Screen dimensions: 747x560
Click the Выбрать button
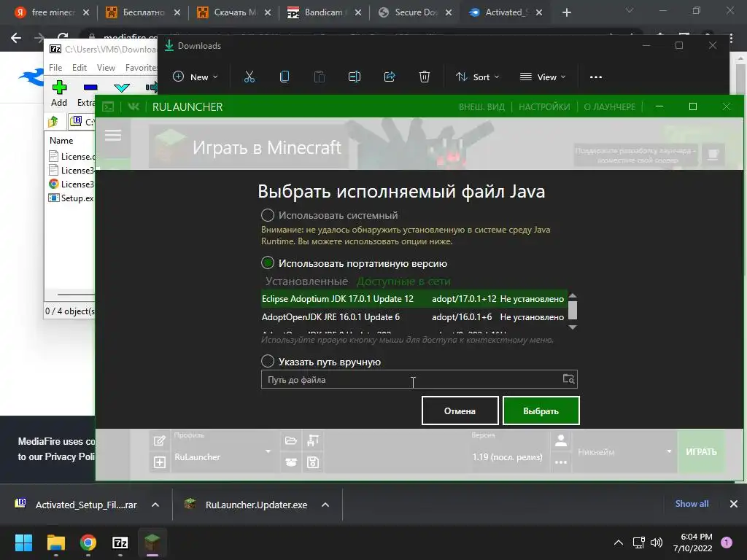click(x=541, y=411)
